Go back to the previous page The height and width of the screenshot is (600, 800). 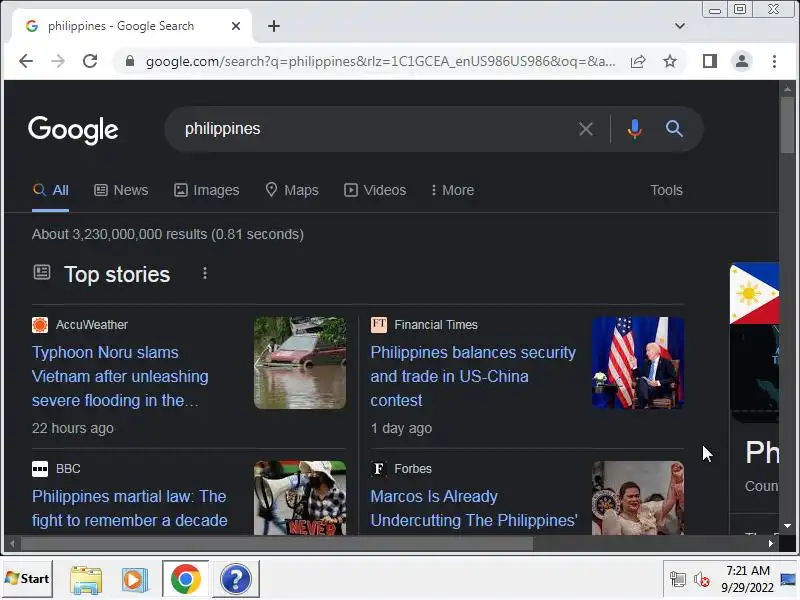pos(26,61)
